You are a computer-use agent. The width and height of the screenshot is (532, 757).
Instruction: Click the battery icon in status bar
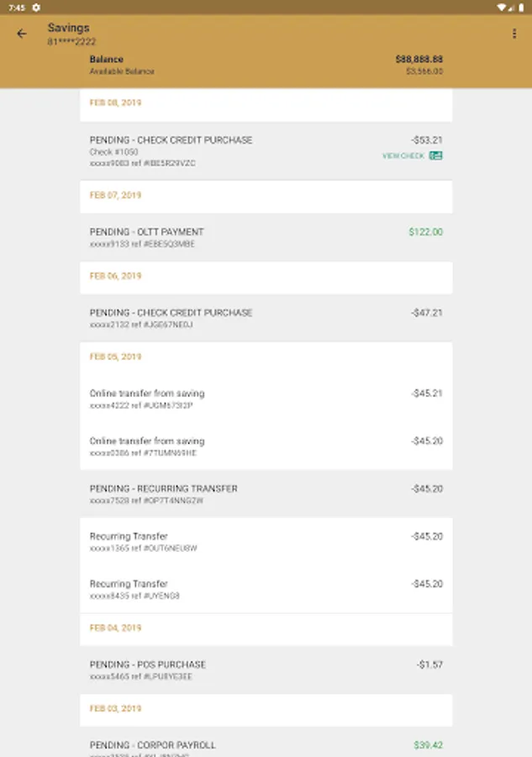(x=523, y=7)
